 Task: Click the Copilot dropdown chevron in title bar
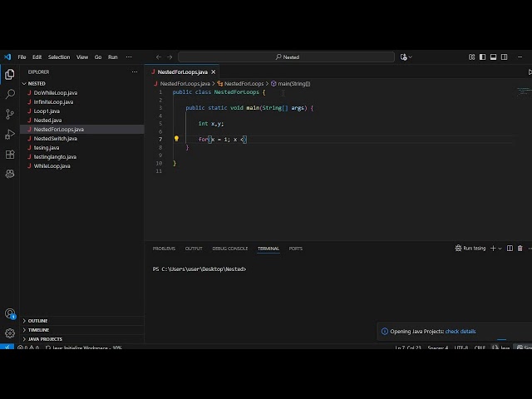point(410,57)
